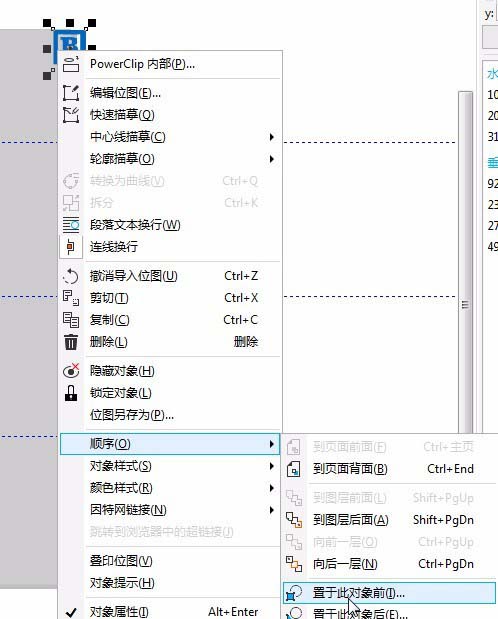Screen dimensions: 498x619
Task: Choose 编辑位图(E) from context menu
Action: pyautogui.click(x=170, y=93)
